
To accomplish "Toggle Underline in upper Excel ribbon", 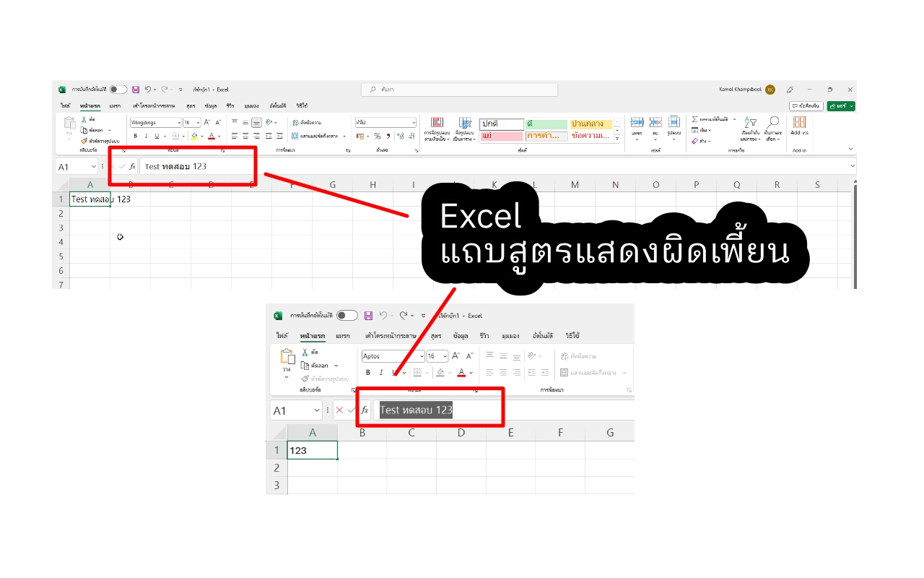I will point(157,136).
